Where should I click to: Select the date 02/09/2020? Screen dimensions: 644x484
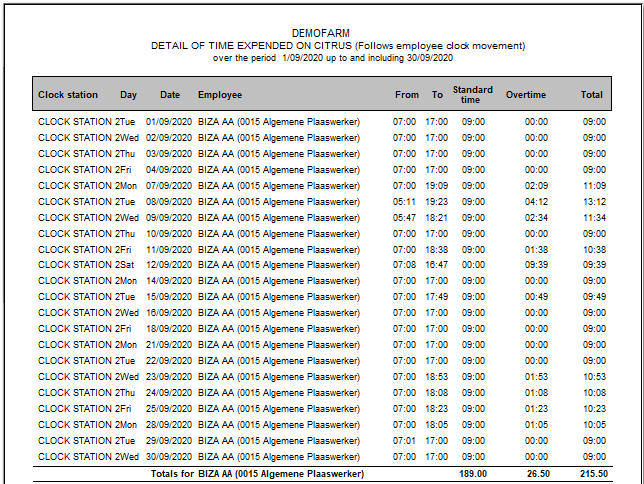click(169, 138)
